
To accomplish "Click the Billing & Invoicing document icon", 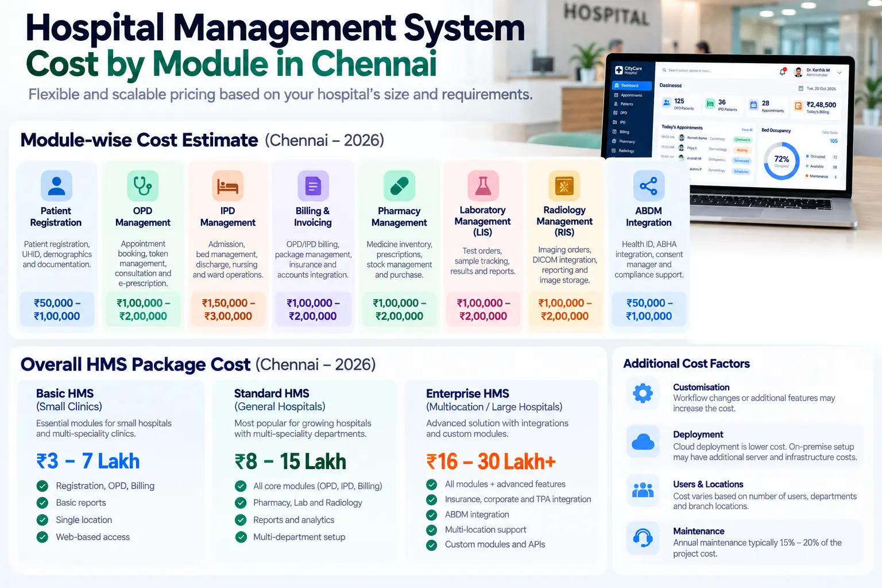I will (313, 185).
